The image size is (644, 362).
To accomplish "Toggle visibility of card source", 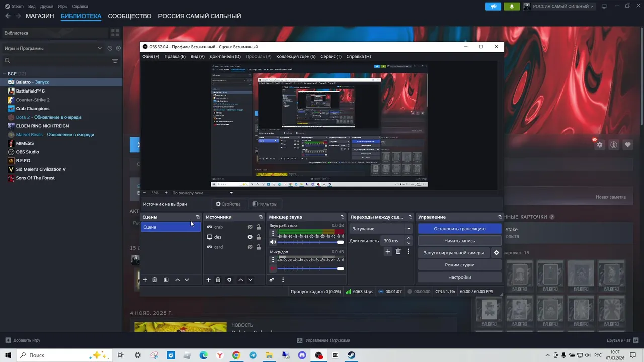I will pos(250,247).
